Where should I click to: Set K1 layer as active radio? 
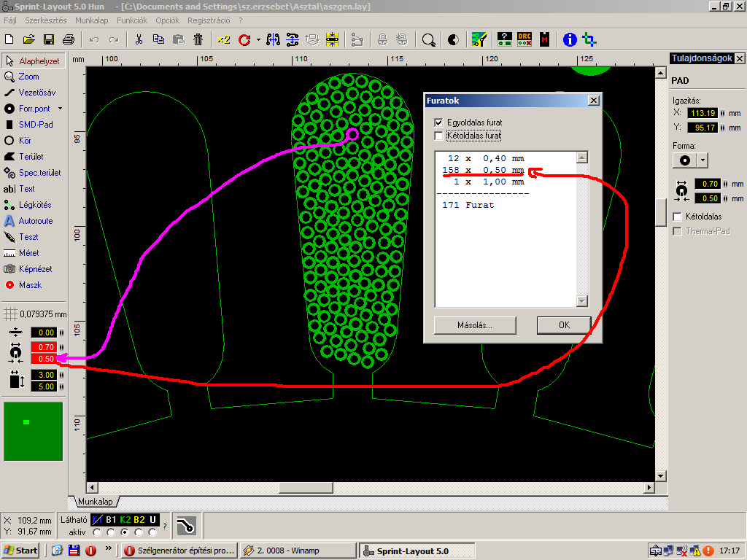point(97,532)
